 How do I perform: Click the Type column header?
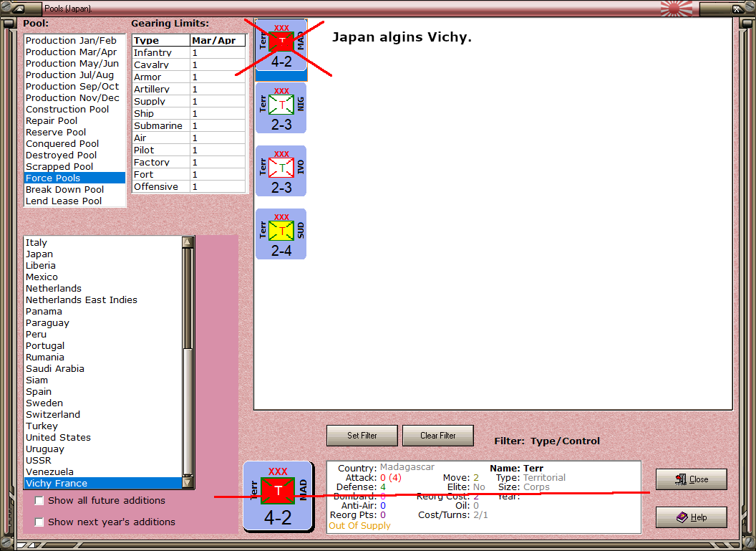click(161, 41)
